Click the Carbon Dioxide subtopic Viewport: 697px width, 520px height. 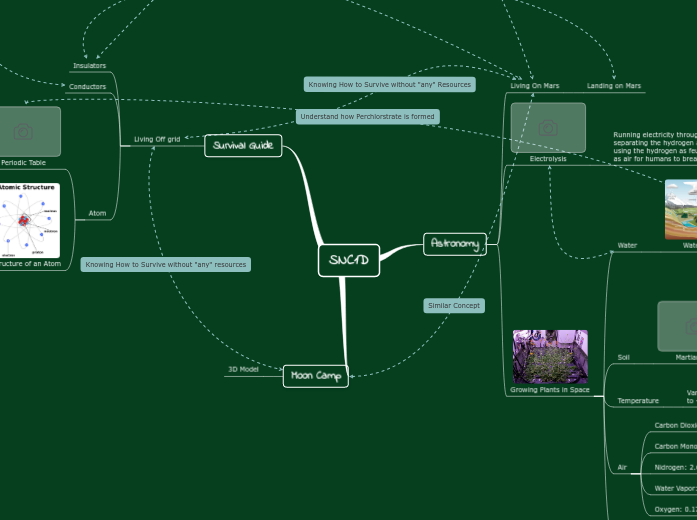click(676, 425)
